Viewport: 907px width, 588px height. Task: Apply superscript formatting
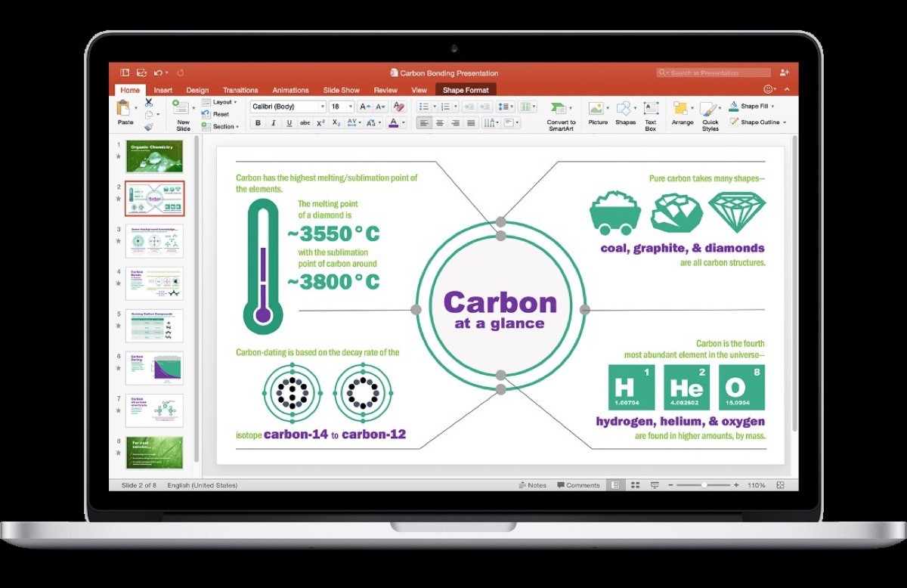point(320,122)
